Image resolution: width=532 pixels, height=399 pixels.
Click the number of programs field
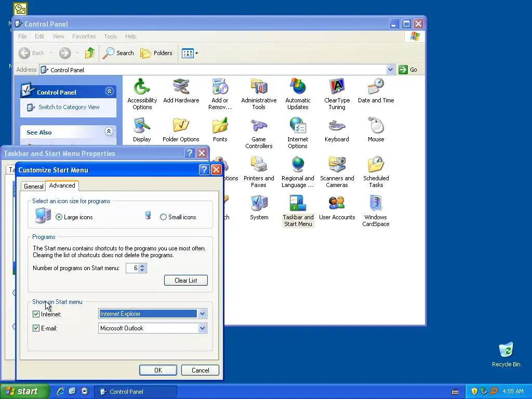point(132,268)
